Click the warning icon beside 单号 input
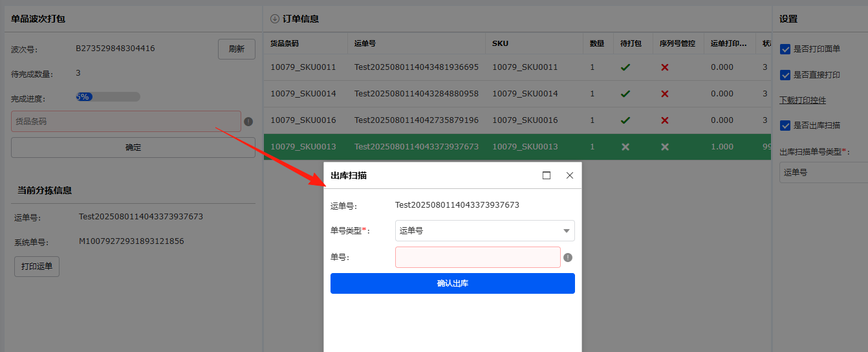 (x=568, y=258)
